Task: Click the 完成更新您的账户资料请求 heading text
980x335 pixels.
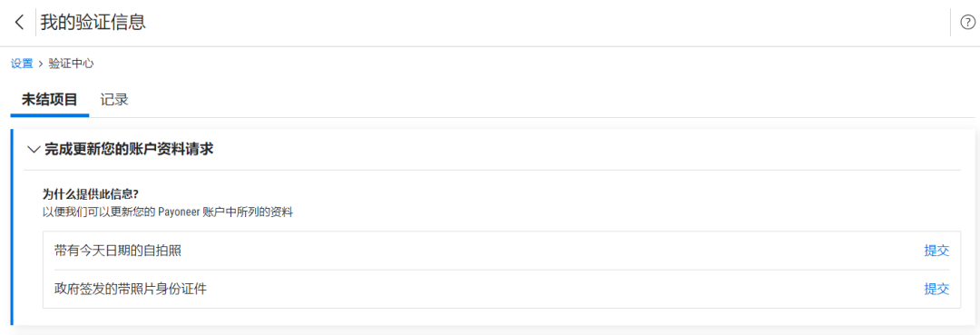Action: [130, 150]
